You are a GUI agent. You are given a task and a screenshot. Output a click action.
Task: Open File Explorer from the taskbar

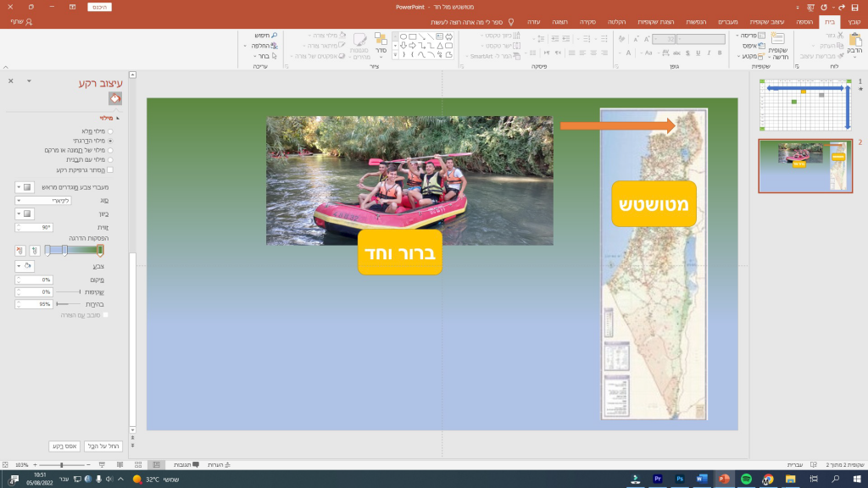pos(791,480)
